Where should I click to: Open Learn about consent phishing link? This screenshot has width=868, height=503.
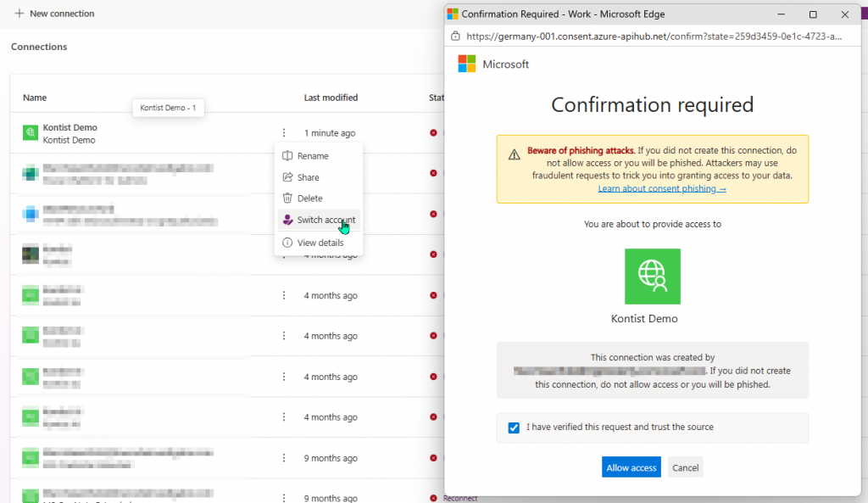[x=661, y=189]
